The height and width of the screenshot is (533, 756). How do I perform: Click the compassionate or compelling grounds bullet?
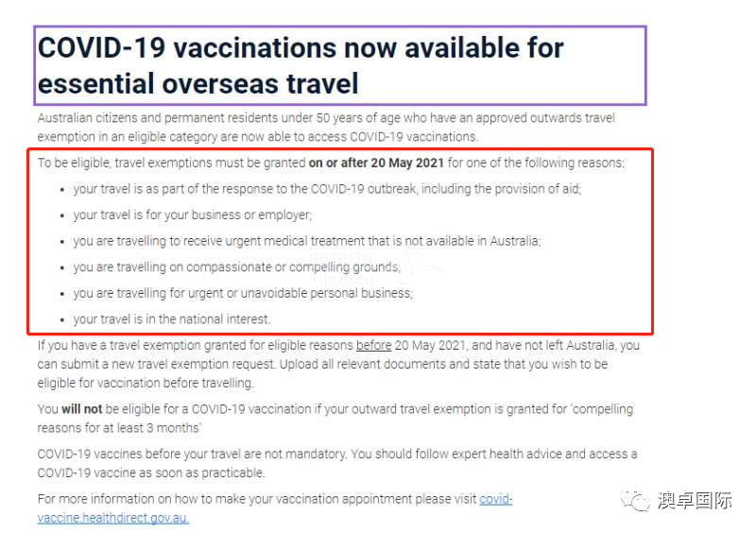237,267
